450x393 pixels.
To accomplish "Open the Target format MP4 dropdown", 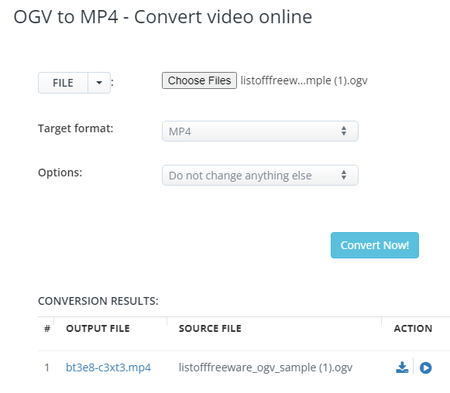I will (x=260, y=131).
